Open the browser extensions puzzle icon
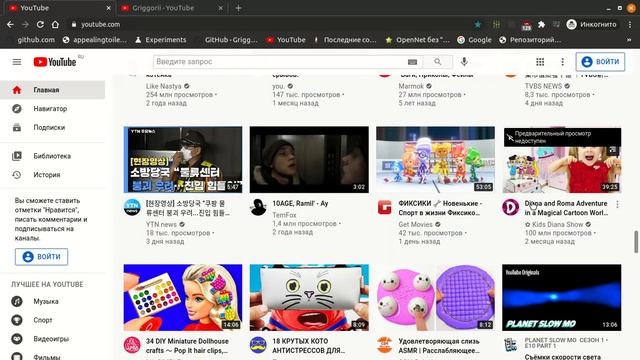Screen dimensions: 640x360 [541, 24]
